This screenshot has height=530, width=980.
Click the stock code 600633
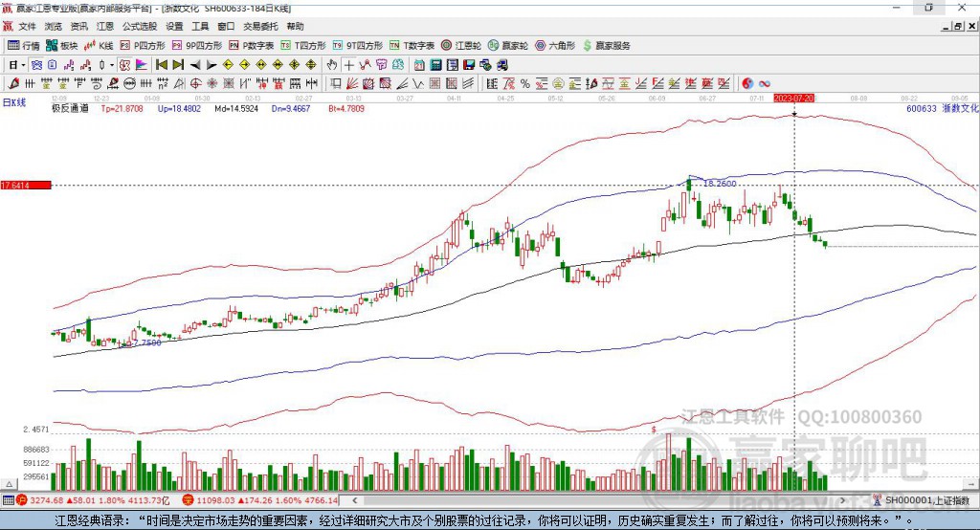922,108
